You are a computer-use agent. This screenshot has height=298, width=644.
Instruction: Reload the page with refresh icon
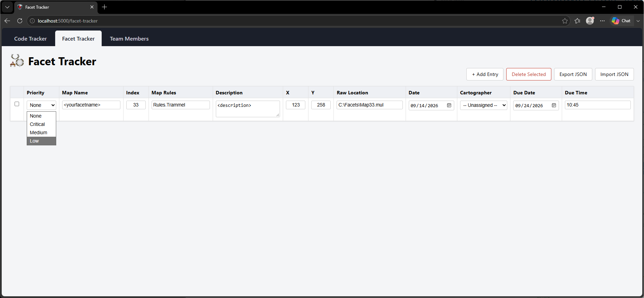click(x=20, y=21)
